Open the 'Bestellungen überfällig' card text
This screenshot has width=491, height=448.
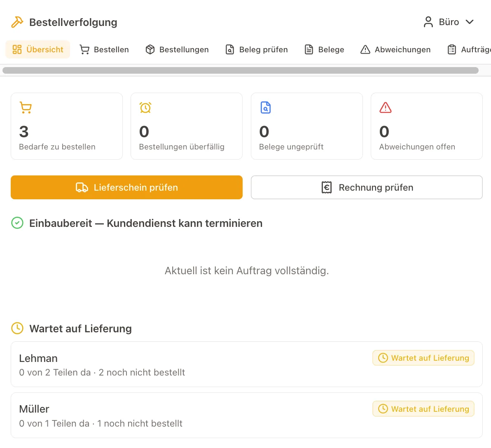(182, 147)
